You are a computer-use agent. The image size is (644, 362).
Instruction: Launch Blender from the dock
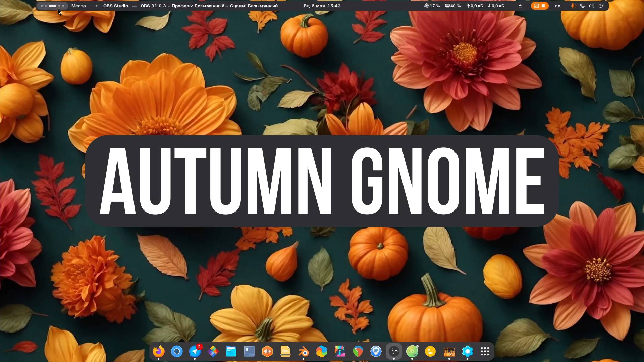point(303,352)
